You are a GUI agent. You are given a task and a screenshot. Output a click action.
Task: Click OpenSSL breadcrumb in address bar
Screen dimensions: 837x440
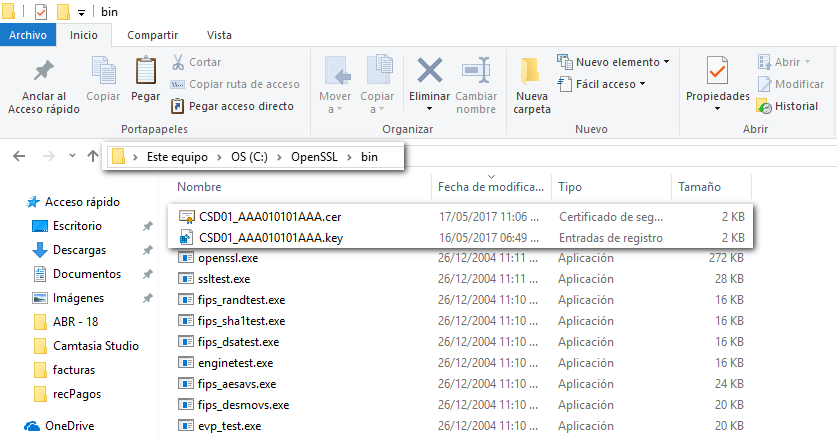coord(314,157)
